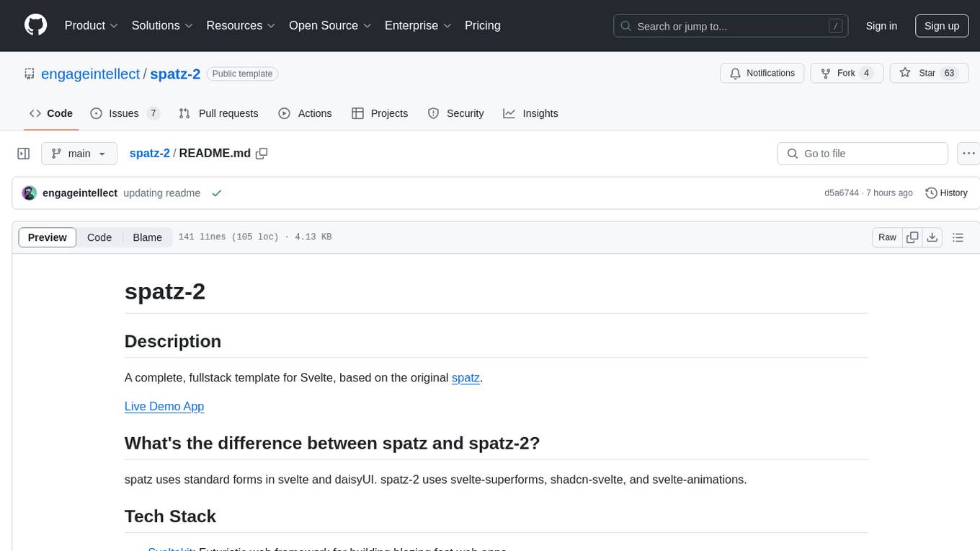Image resolution: width=980 pixels, height=551 pixels.
Task: Switch to the Code tab
Action: [51, 113]
